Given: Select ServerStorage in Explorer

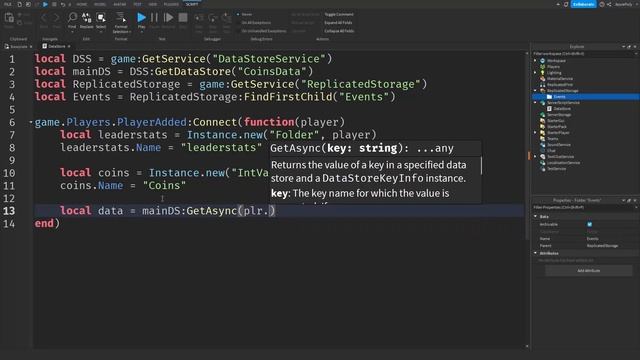Looking at the screenshot, I should 558,115.
